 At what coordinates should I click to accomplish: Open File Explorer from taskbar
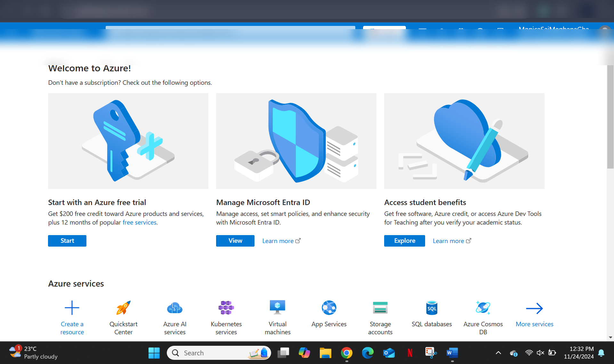click(325, 353)
